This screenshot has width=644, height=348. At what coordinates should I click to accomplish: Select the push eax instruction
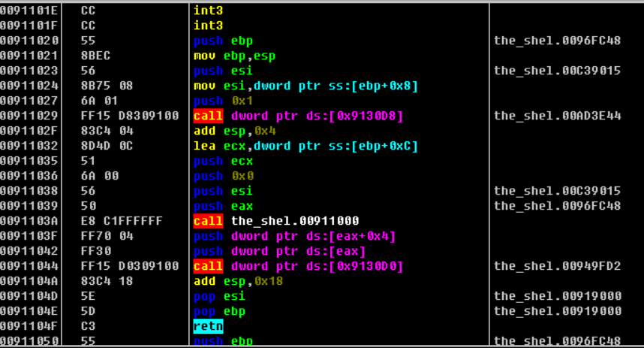click(x=223, y=206)
